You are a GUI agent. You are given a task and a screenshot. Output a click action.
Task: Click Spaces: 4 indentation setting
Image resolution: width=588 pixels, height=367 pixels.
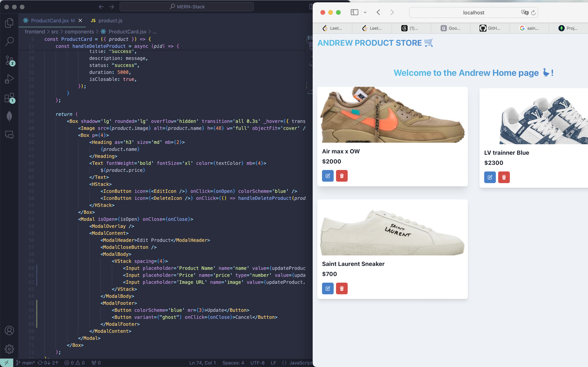(x=233, y=363)
